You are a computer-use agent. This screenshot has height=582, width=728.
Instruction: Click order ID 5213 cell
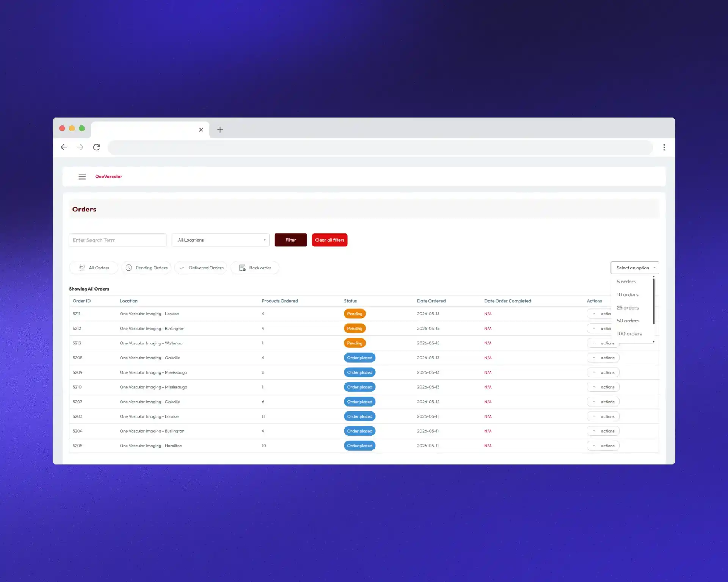pyautogui.click(x=77, y=343)
